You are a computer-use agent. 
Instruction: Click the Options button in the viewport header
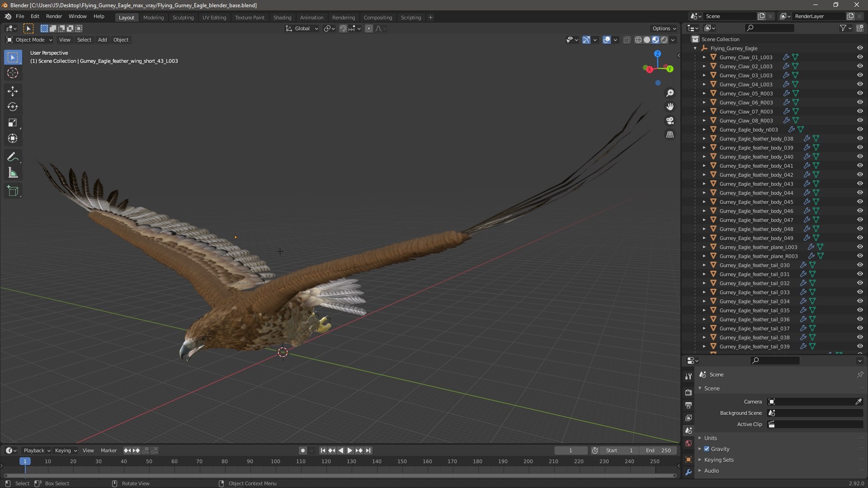coord(664,28)
